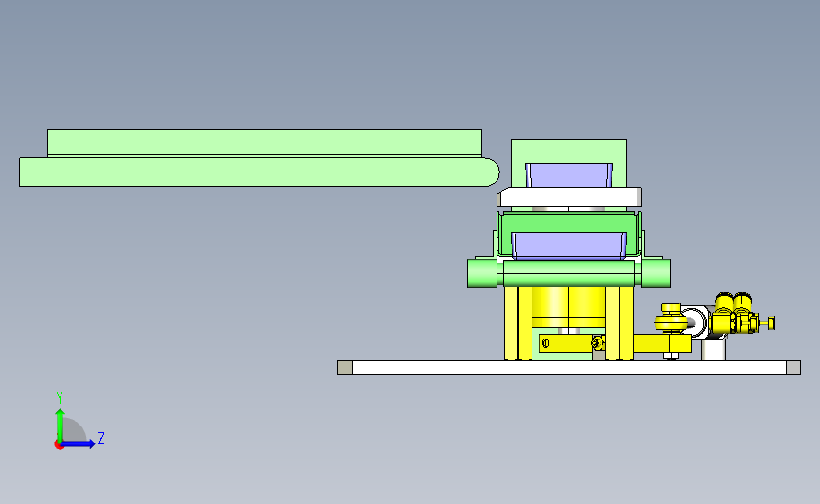Viewport: 820px width, 504px height.
Task: Select the red X axis ball at the triad origin
Action: pyautogui.click(x=59, y=445)
